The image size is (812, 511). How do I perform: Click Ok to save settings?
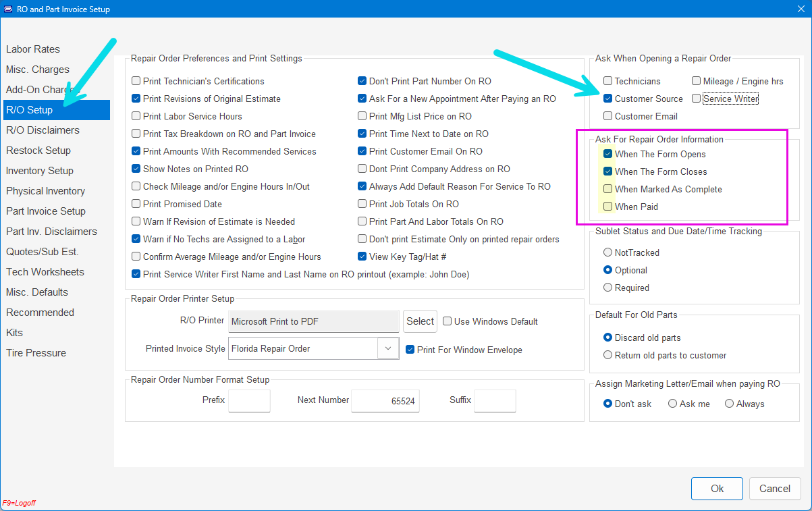[x=717, y=489]
